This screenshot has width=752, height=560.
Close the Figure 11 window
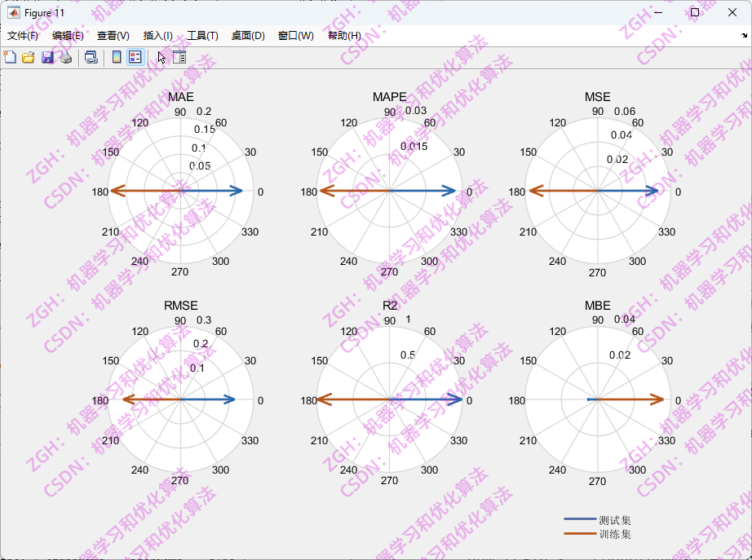tap(732, 12)
